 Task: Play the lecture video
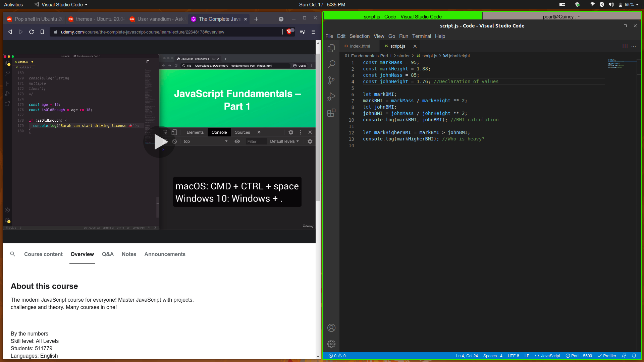[x=159, y=142]
